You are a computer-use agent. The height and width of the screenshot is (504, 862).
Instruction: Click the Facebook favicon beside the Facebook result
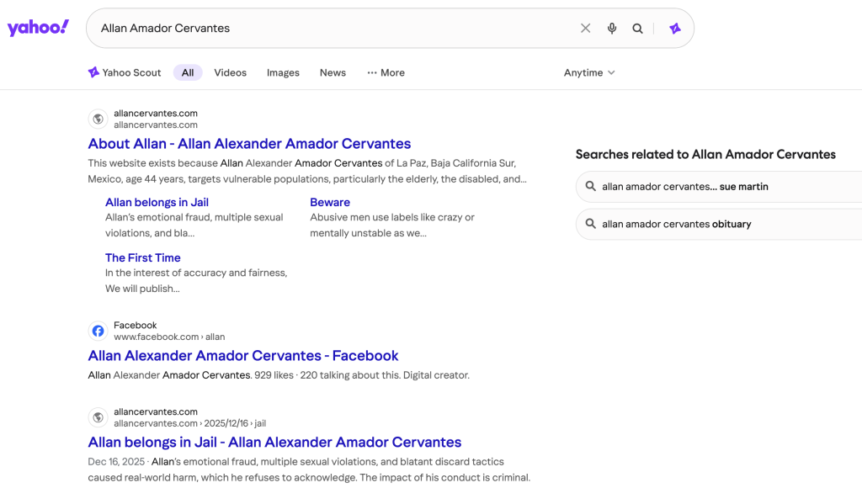[98, 331]
